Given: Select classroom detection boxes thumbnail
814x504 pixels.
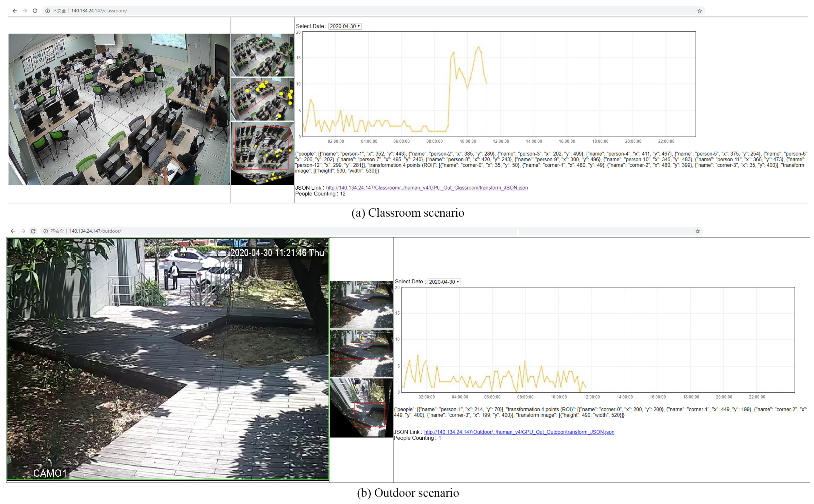Looking at the screenshot, I should 262,55.
